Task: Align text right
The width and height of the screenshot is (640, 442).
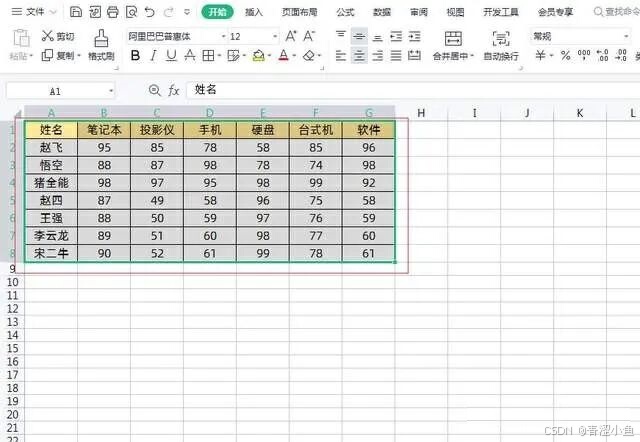Action: point(378,55)
